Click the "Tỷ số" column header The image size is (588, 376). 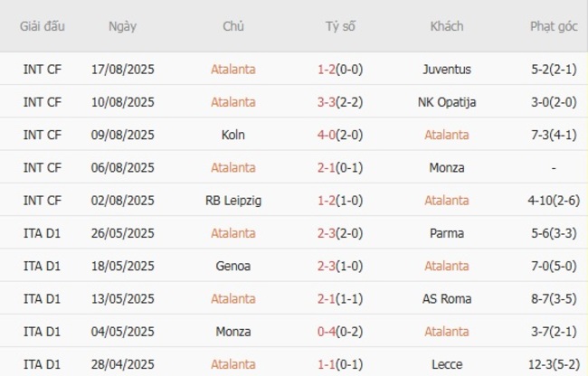pos(340,26)
